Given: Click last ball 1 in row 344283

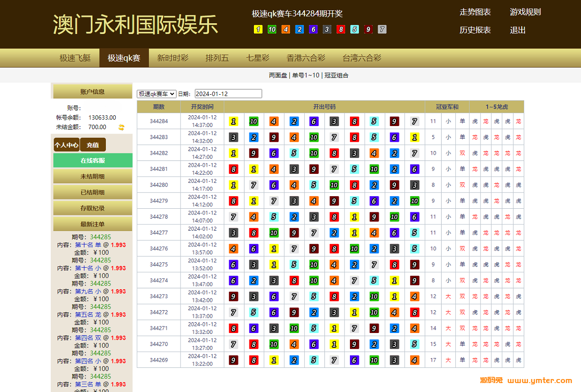Looking at the screenshot, I should click(414, 137).
